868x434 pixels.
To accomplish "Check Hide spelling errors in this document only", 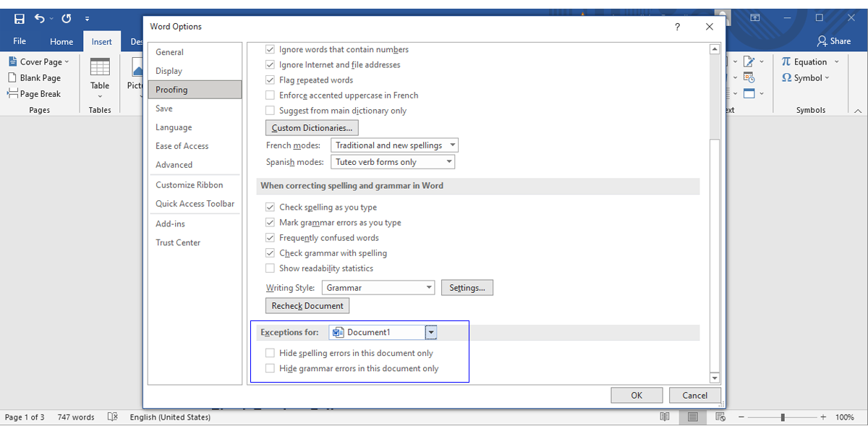I will (271, 354).
